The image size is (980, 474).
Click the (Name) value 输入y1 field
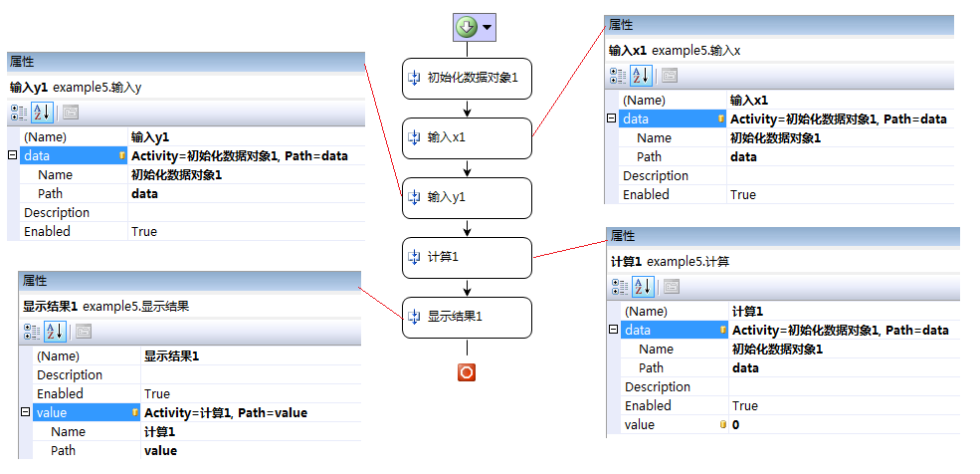click(247, 137)
